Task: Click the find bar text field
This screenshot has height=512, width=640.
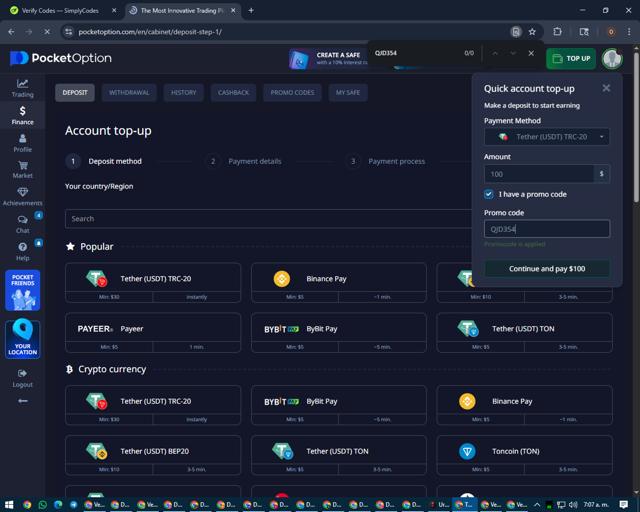Action: (414, 53)
